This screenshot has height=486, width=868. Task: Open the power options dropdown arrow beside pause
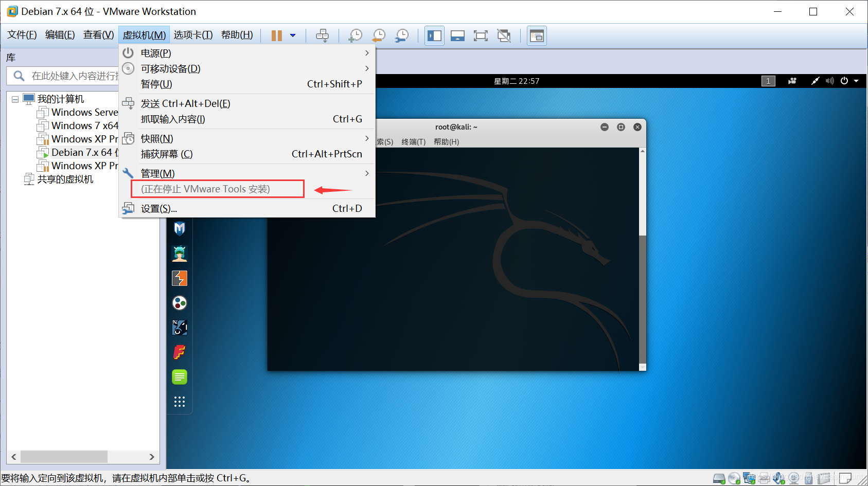[293, 35]
